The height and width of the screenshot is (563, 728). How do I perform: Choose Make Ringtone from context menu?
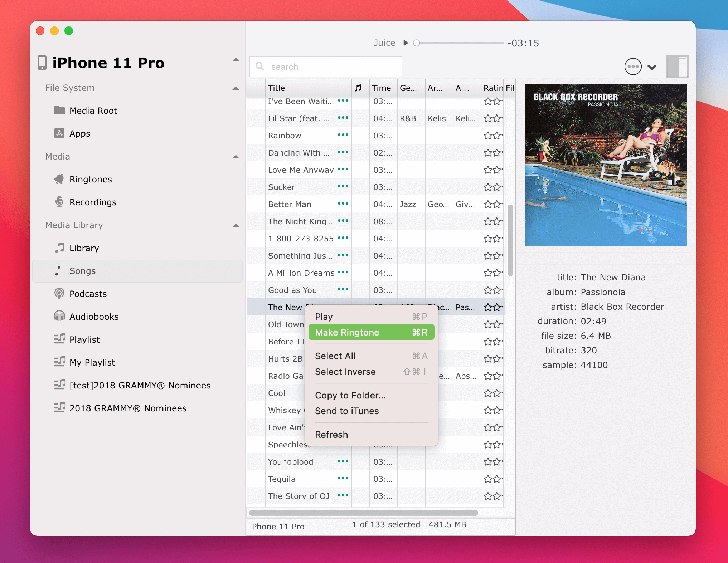(371, 332)
